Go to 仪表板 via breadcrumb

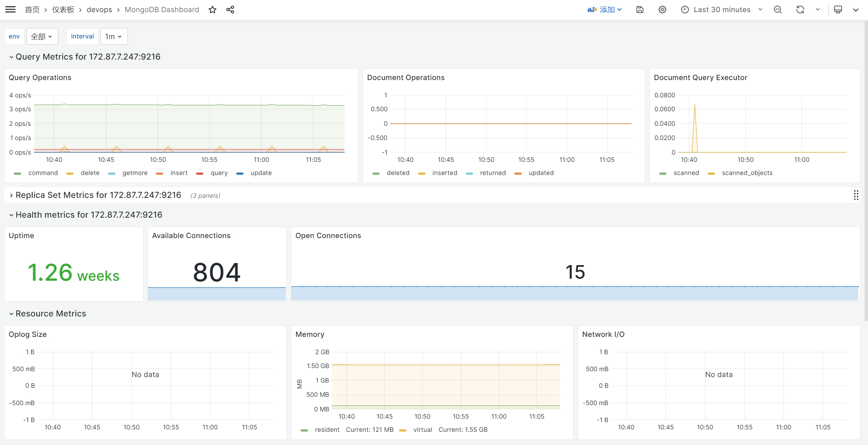tap(62, 9)
